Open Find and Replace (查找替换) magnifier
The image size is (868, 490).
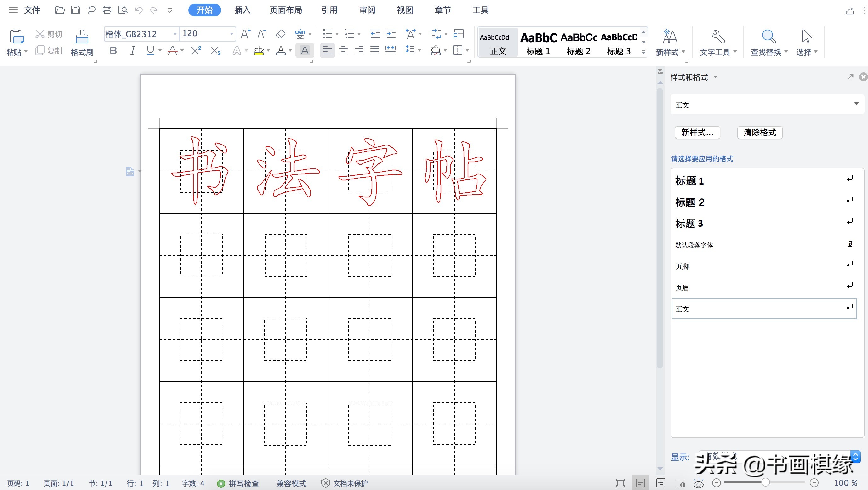click(x=769, y=37)
